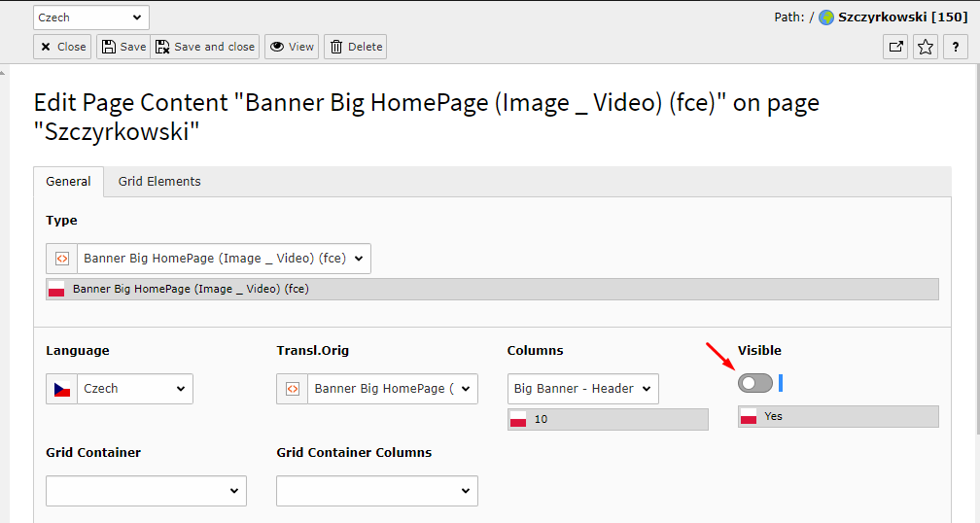Open the Czech language selector at top
980x523 pixels.
[x=91, y=17]
